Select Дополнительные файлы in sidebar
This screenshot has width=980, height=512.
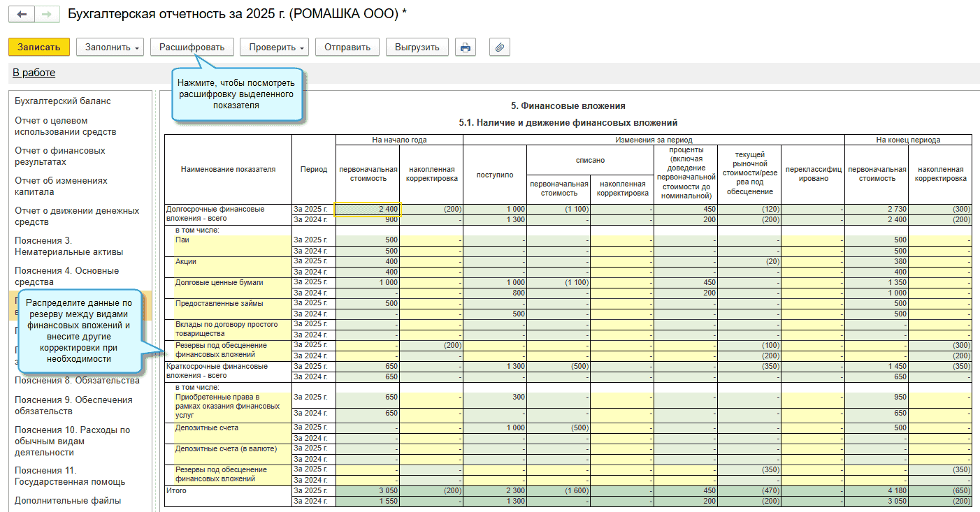[68, 500]
